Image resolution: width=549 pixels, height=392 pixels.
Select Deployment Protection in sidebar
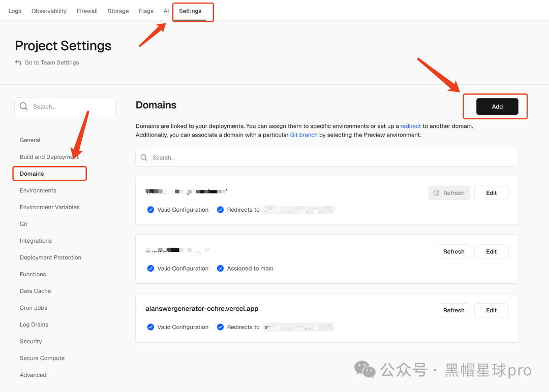coord(50,258)
